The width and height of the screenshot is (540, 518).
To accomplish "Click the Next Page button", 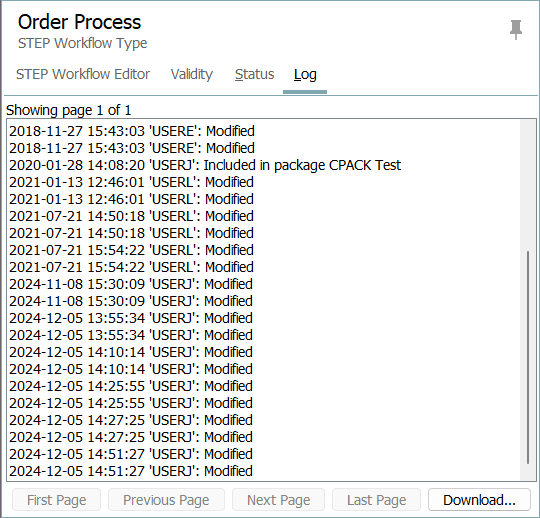I will (279, 500).
